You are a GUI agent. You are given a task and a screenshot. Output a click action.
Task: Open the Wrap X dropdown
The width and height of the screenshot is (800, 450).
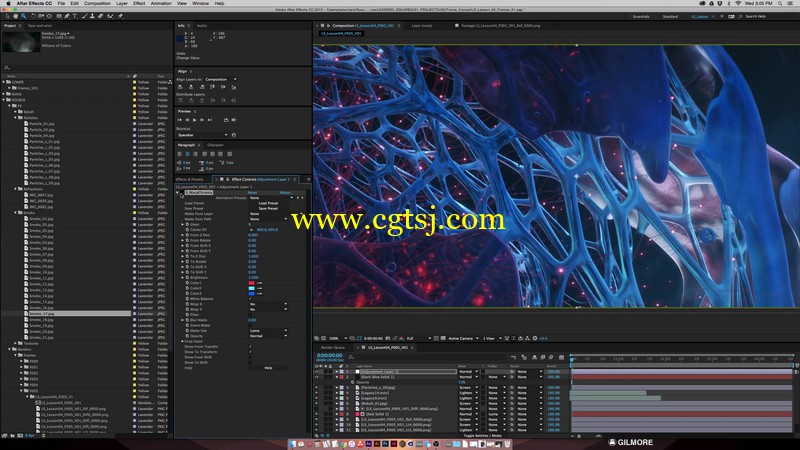click(x=268, y=304)
